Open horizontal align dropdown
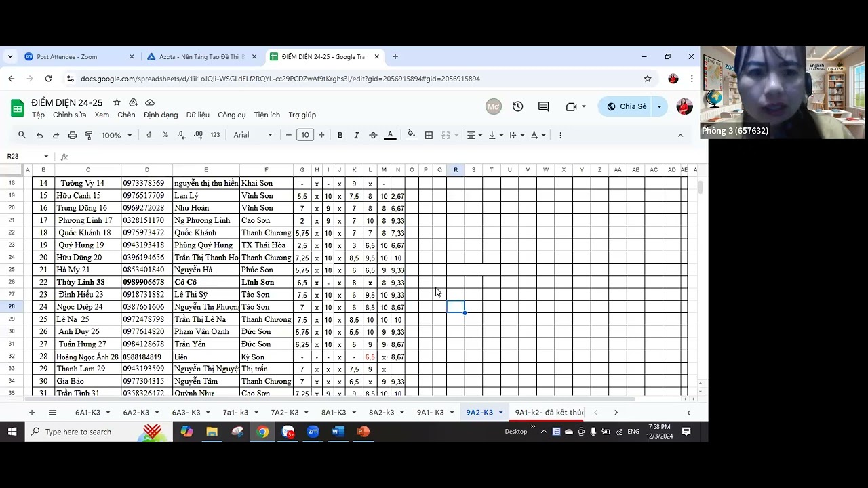 [473, 135]
